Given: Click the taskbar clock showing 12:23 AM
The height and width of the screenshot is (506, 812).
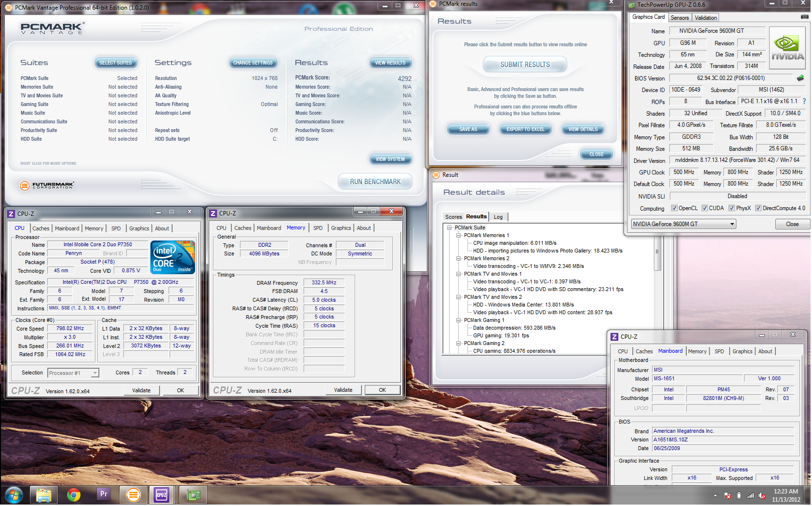Looking at the screenshot, I should [x=786, y=495].
